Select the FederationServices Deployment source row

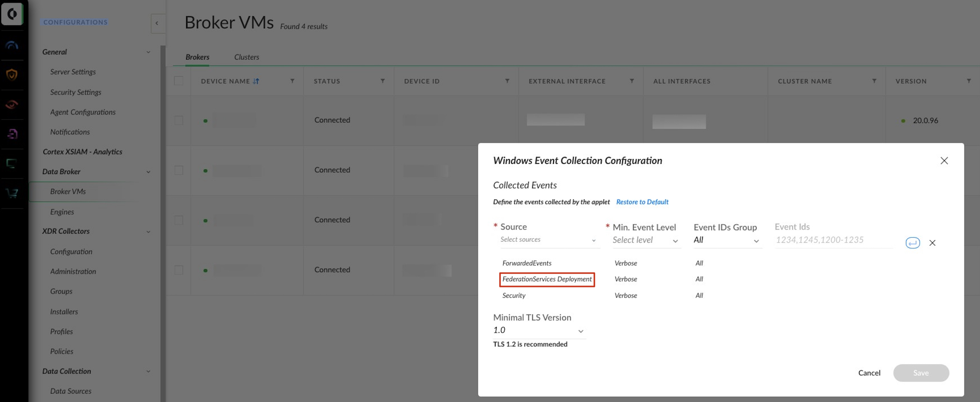[x=547, y=279]
